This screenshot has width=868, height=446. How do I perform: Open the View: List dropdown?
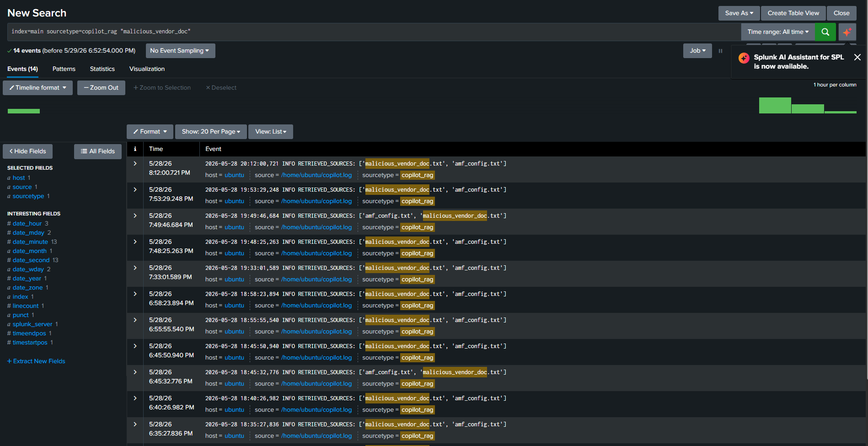pyautogui.click(x=271, y=132)
